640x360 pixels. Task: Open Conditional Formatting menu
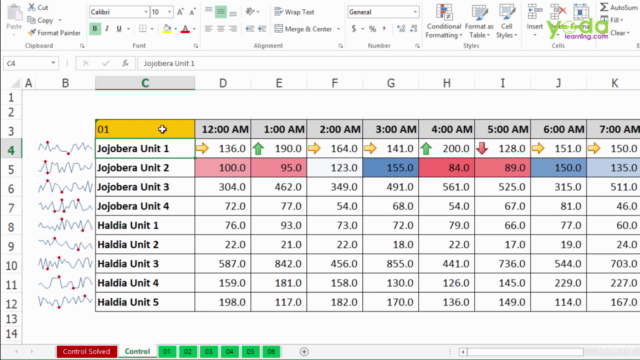tap(444, 21)
